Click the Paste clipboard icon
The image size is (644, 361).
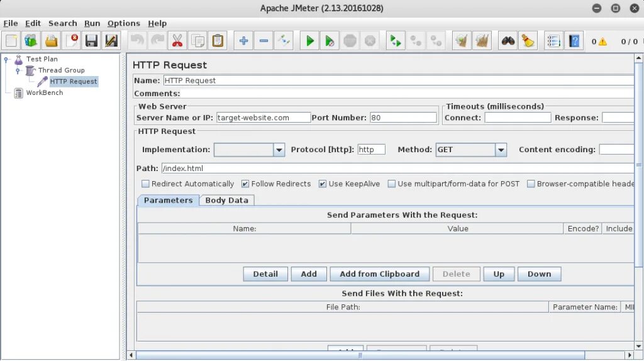coord(218,41)
